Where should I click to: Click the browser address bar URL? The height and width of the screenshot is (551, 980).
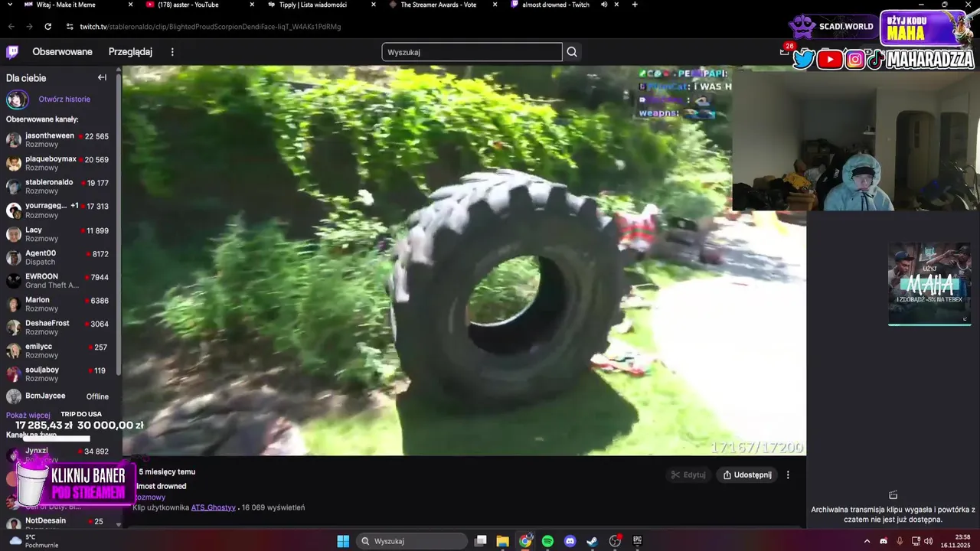pyautogui.click(x=211, y=26)
